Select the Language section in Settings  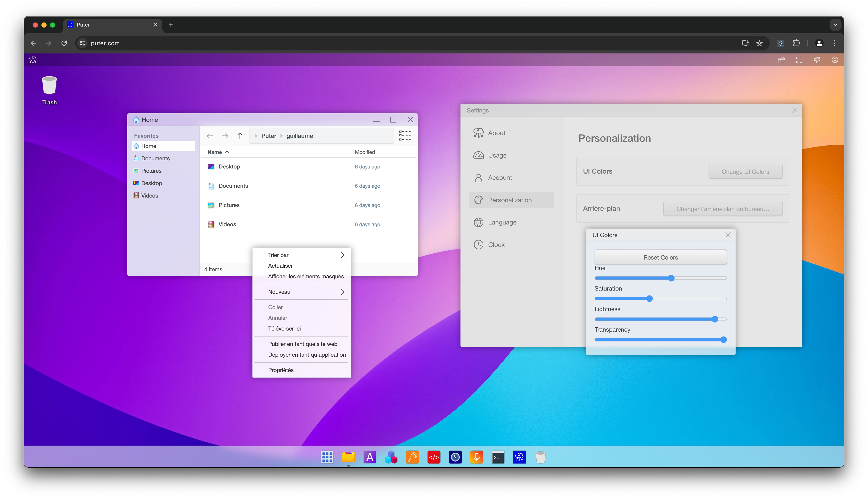[511, 222]
